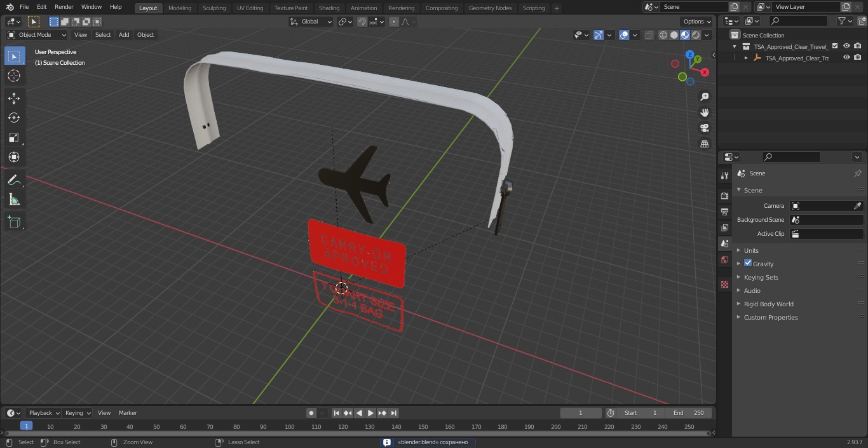The width and height of the screenshot is (868, 448).
Task: Select the Cursor tool in the toolbar
Action: 14,76
